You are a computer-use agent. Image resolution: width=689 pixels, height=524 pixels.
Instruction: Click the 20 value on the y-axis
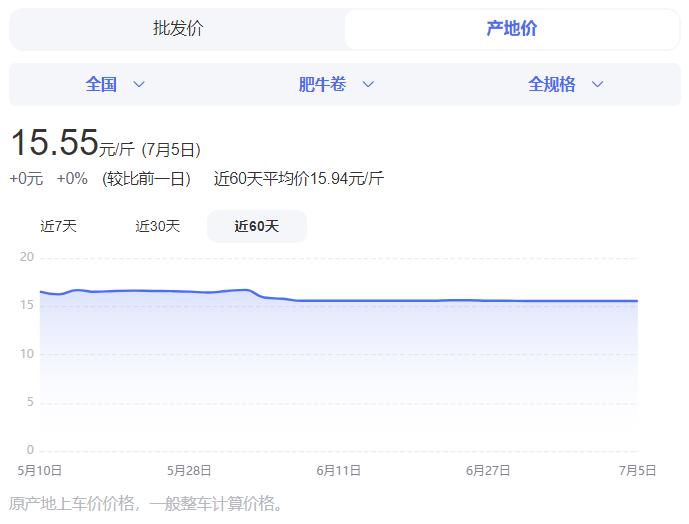point(27,258)
